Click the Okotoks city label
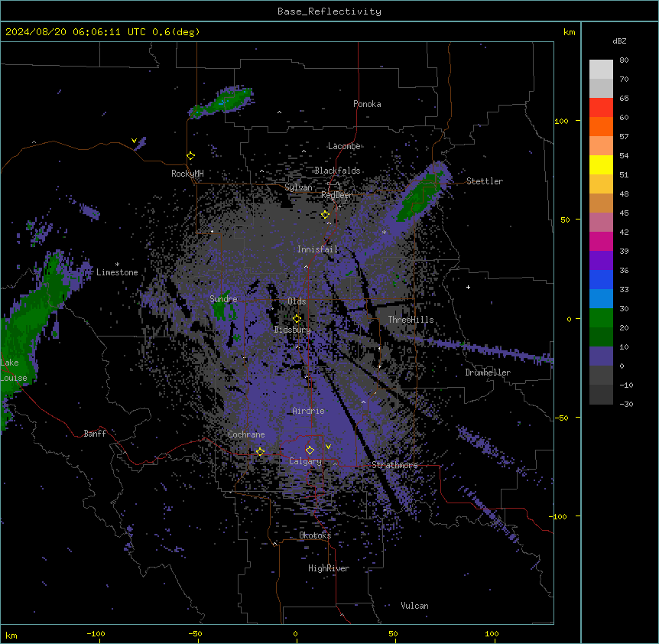 tap(315, 535)
